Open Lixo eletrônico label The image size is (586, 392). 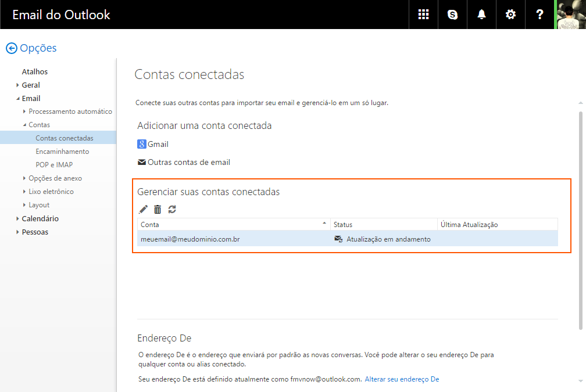tap(51, 192)
